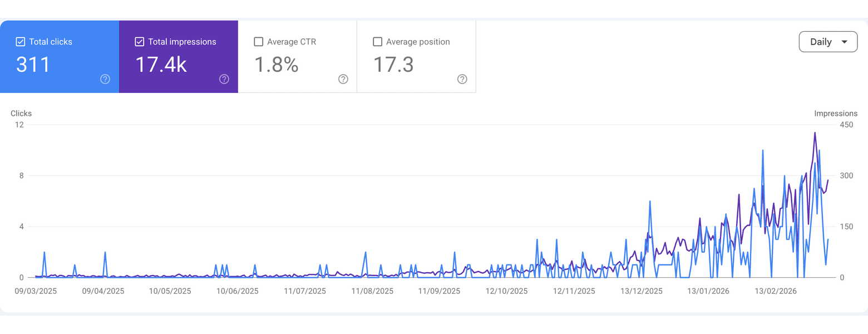The image size is (868, 334).
Task: Select the Total impressions metric card
Action: (179, 57)
